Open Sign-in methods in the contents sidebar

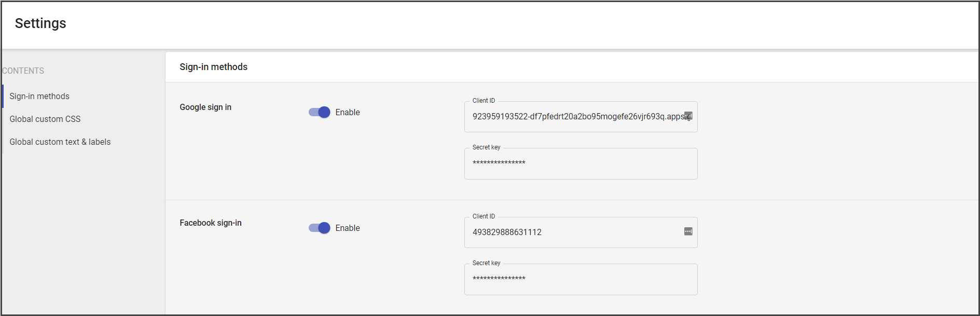(x=39, y=96)
